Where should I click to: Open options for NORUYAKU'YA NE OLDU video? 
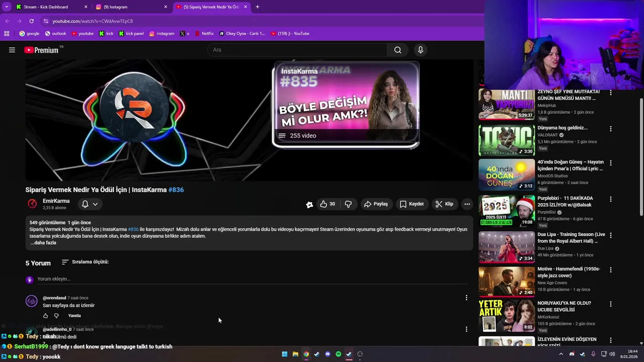coord(611,304)
